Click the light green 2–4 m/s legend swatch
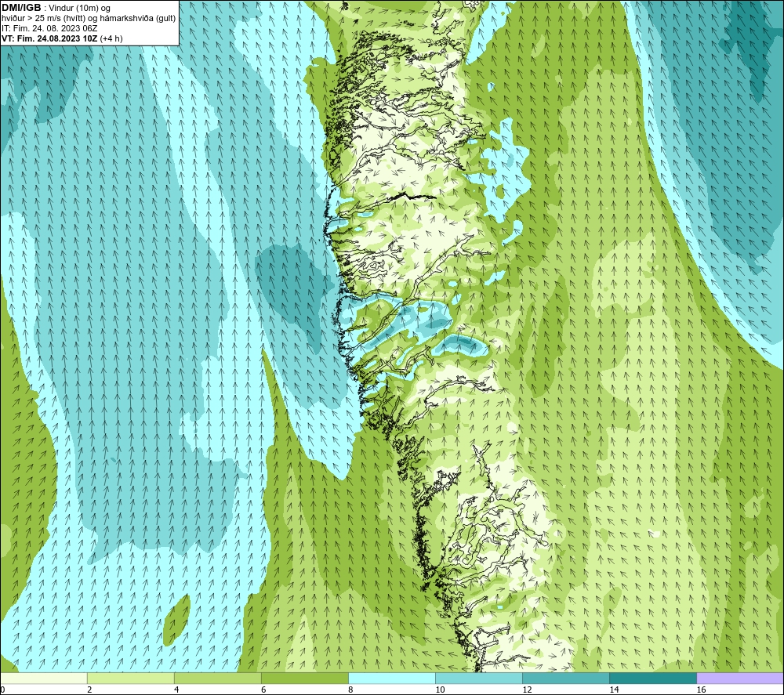 [x=130, y=678]
